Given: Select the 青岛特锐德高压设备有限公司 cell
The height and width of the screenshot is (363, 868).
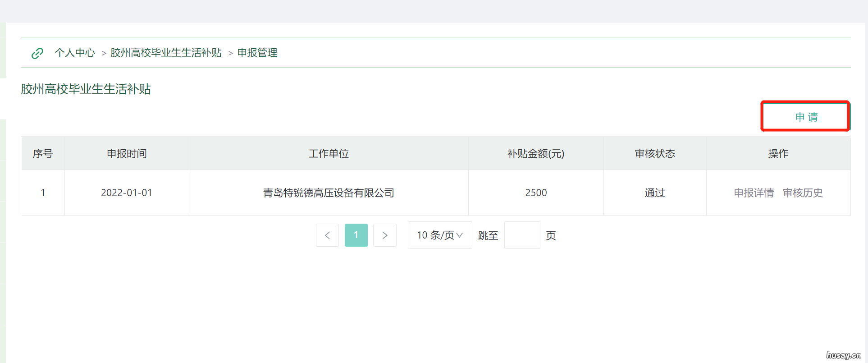Looking at the screenshot, I should point(329,193).
